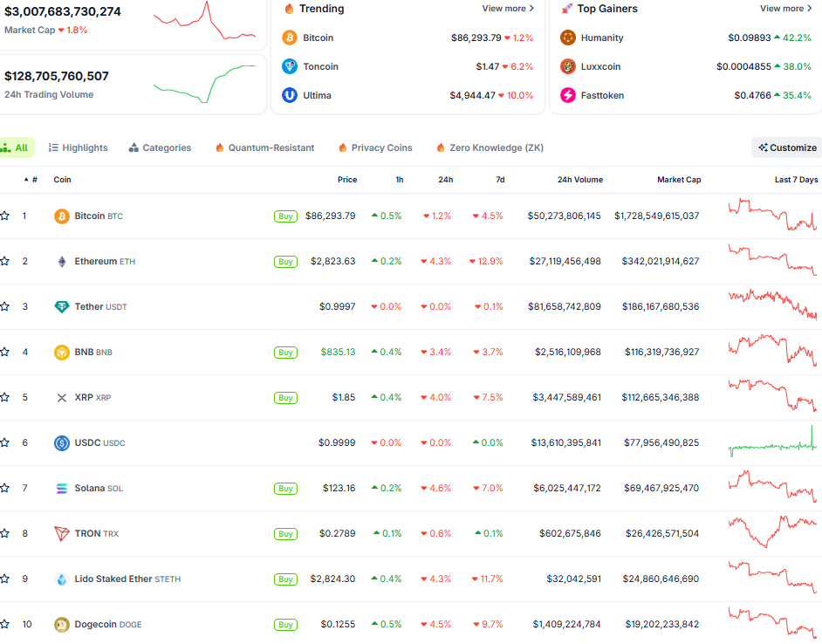
Task: Sort the table by Market Cap header
Action: 678,180
